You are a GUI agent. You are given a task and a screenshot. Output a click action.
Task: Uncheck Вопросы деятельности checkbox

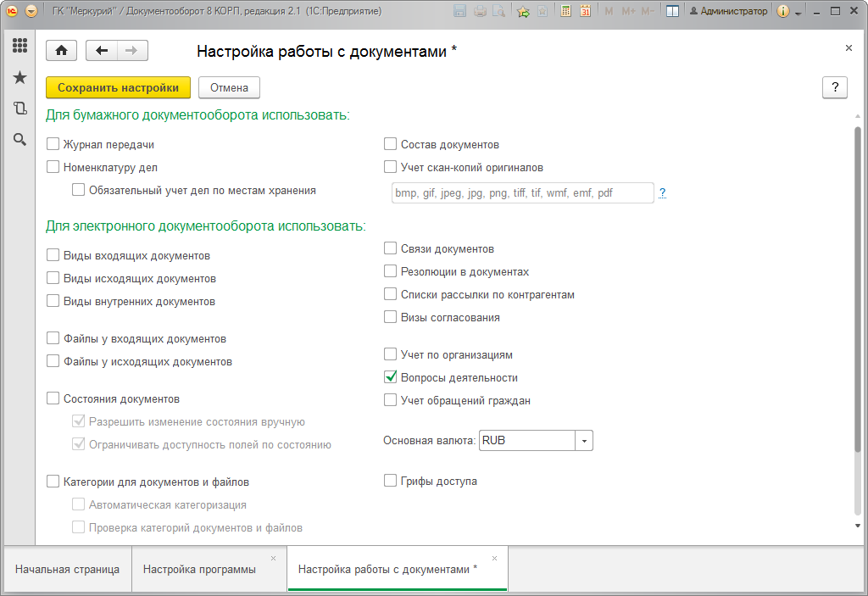(x=390, y=377)
